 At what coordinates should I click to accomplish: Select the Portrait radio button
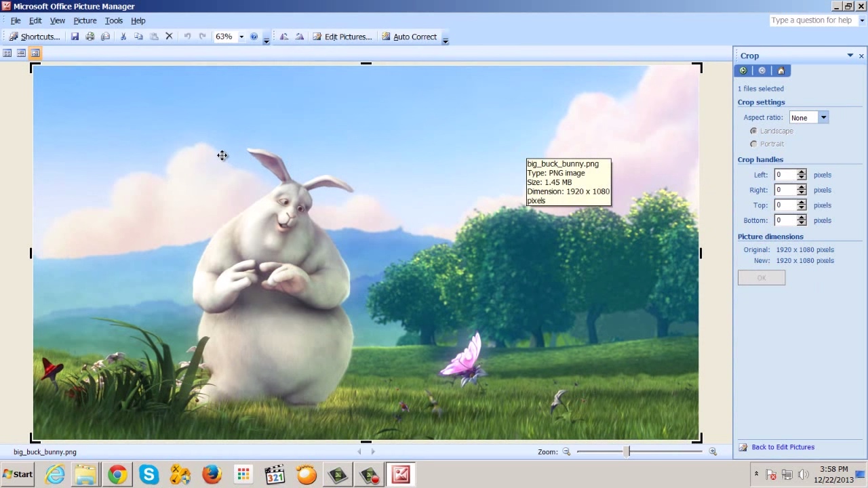click(753, 144)
